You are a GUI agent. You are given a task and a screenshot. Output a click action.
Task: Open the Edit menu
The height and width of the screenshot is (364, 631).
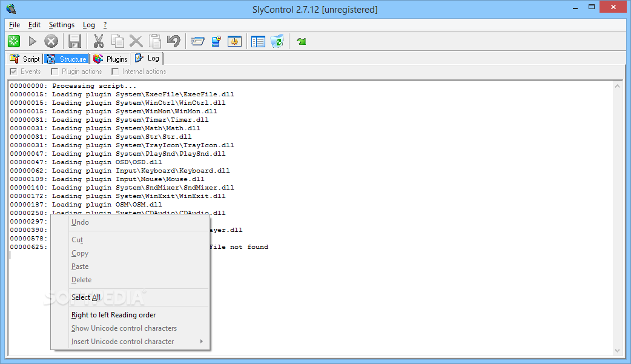tap(34, 25)
